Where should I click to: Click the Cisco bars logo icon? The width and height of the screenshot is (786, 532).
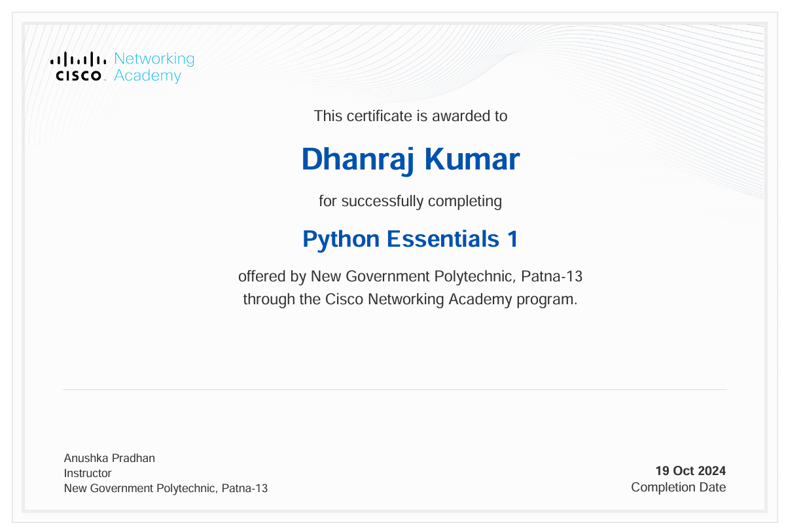point(78,66)
